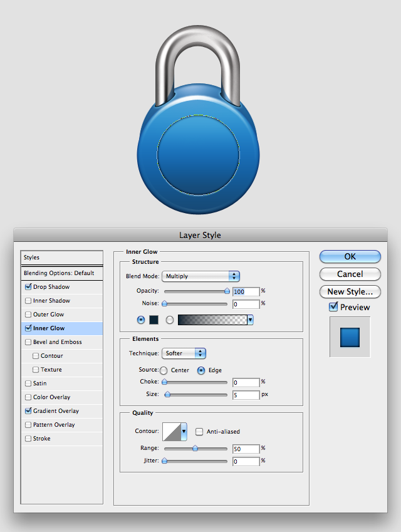Click the Range value field
401x532 pixels.
click(x=246, y=449)
